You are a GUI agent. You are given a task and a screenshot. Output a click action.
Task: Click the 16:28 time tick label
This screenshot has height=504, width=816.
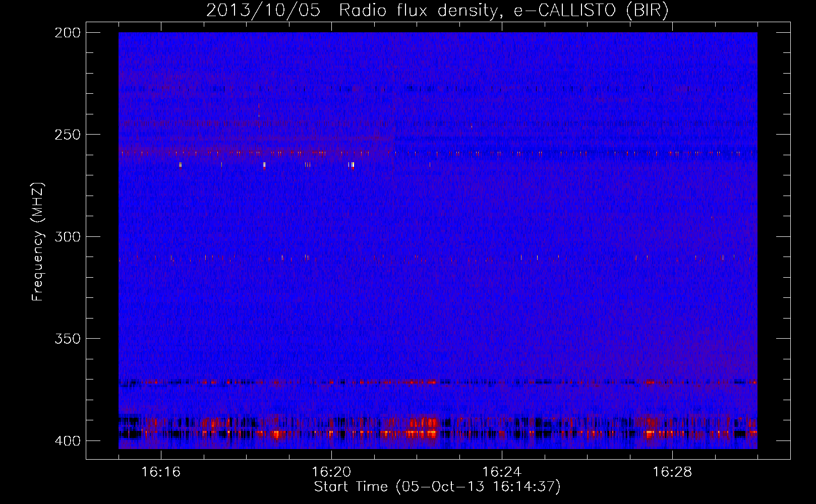672,472
